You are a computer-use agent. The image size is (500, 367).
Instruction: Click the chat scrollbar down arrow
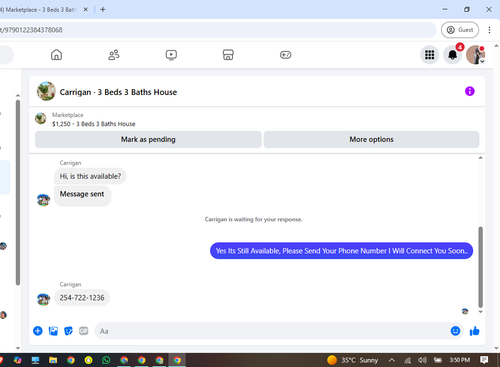(x=480, y=312)
